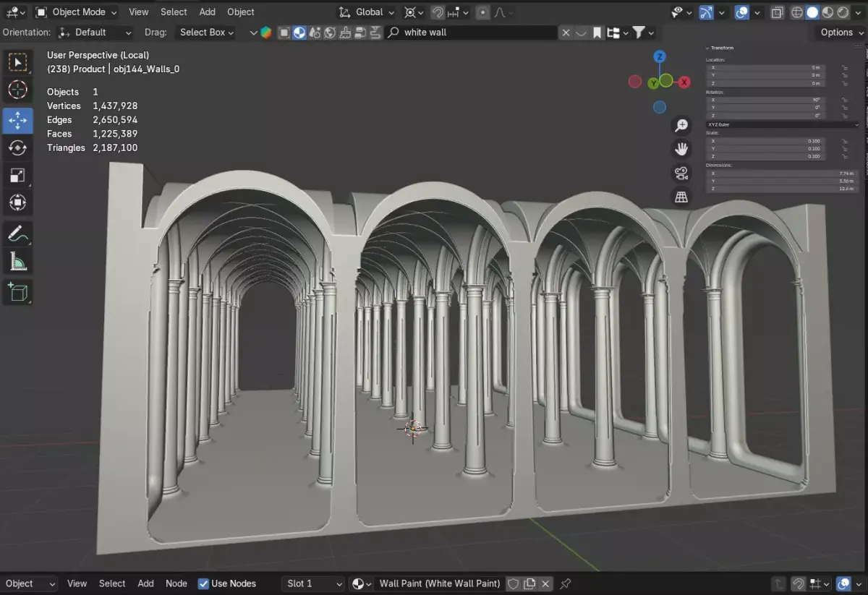Switch perspective/orthographic with grid icon
Image resolution: width=868 pixels, height=595 pixels.
681,197
